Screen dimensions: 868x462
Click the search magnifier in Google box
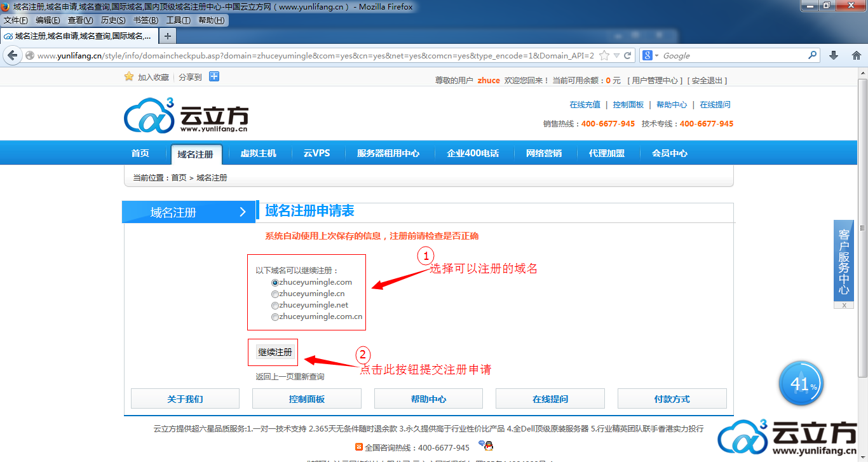pos(812,55)
